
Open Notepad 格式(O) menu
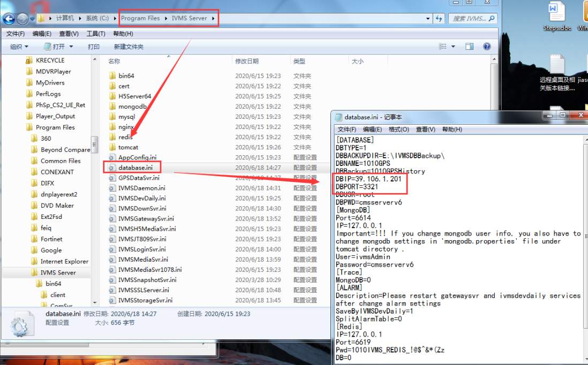398,130
